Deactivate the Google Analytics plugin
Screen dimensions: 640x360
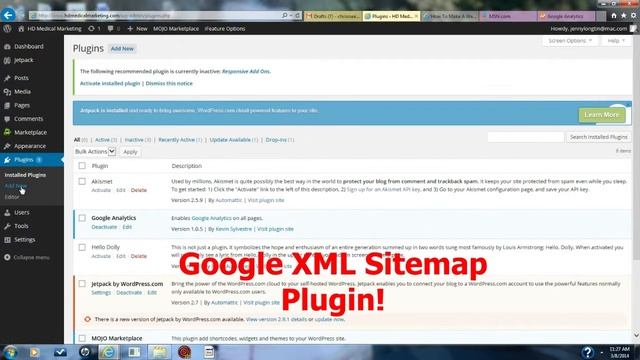104,227
